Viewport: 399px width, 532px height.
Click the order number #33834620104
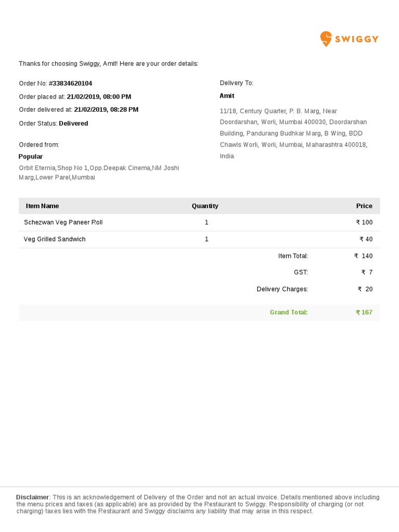coord(71,83)
